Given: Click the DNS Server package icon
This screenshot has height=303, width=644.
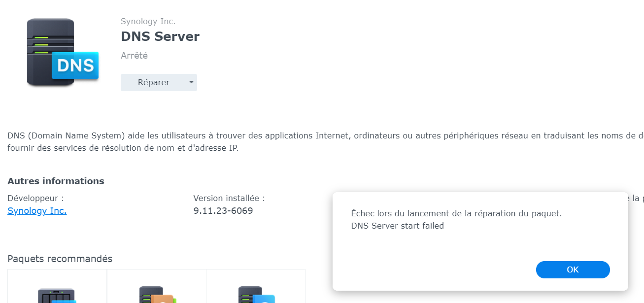Looking at the screenshot, I should 63,52.
